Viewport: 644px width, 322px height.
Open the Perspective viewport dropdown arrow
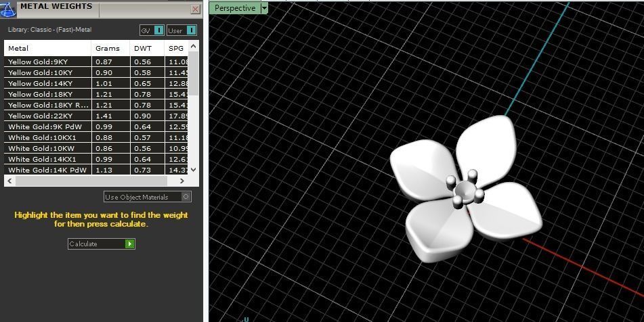coord(265,8)
